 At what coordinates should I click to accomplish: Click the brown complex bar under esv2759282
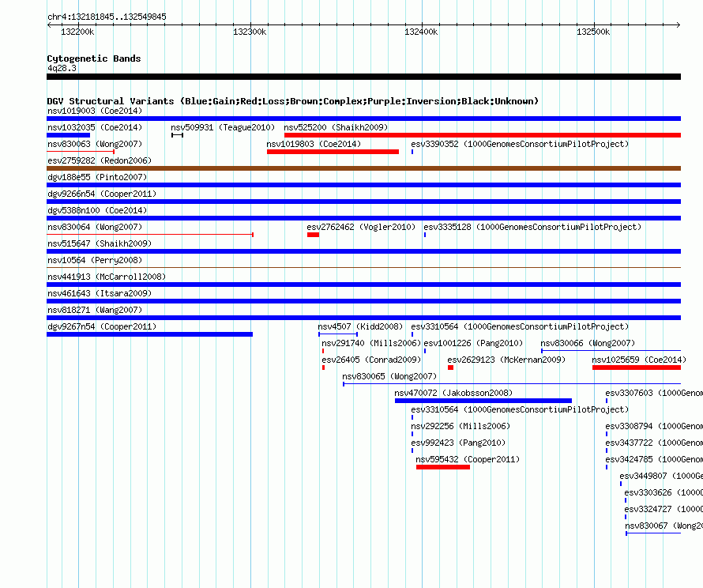click(363, 168)
